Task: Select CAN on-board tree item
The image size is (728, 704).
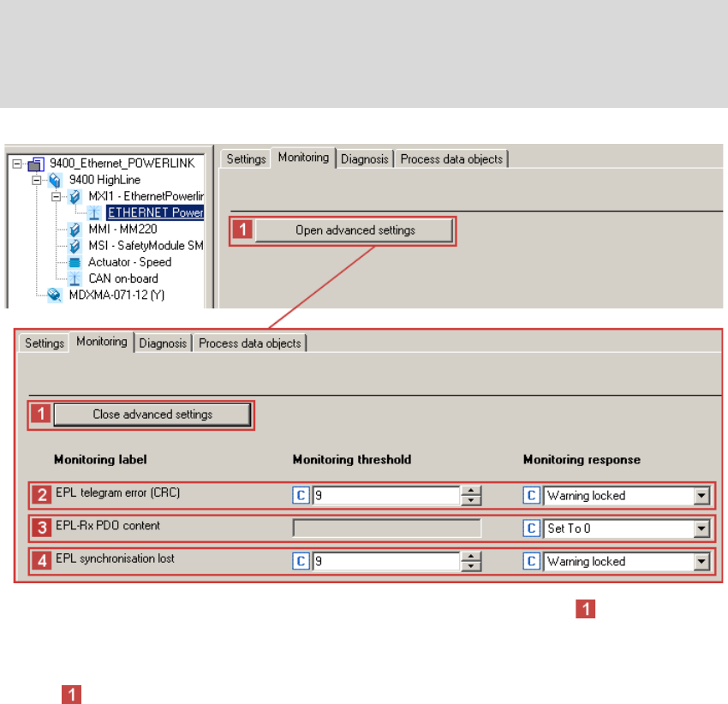Action: 123,278
